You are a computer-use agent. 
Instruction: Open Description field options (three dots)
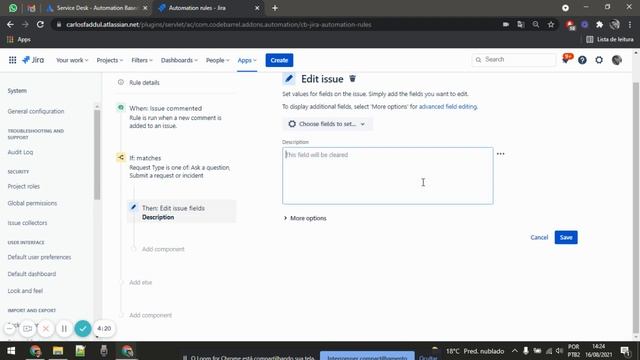[x=500, y=154]
